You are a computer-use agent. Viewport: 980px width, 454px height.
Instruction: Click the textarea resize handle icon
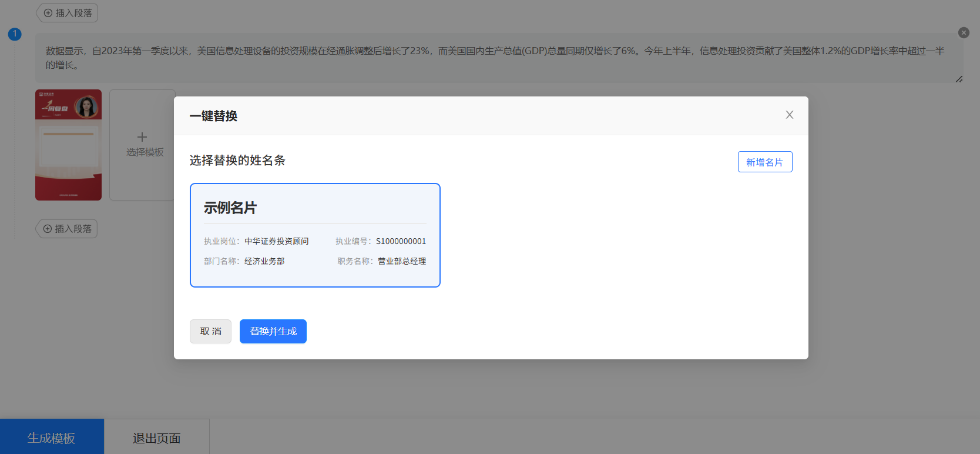coord(959,79)
